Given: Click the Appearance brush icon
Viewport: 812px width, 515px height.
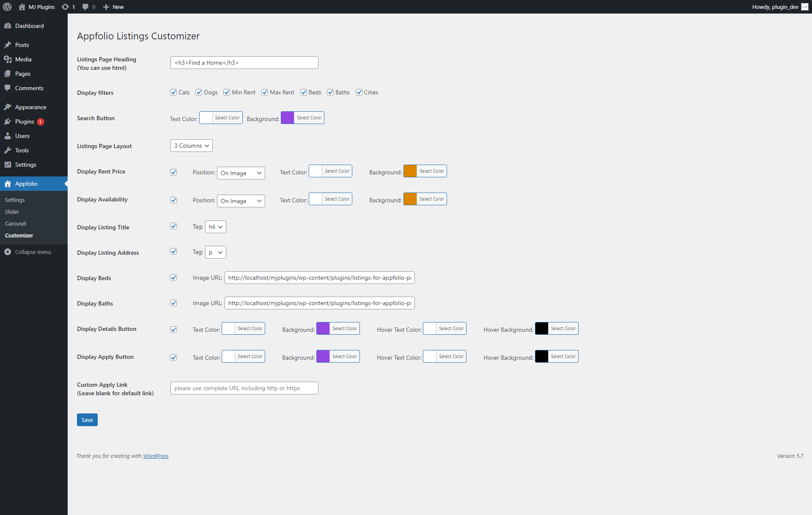Looking at the screenshot, I should click(8, 107).
